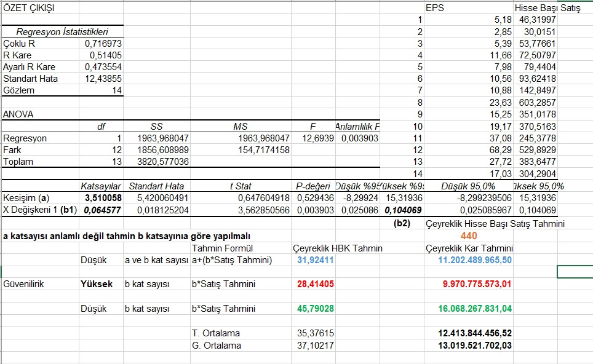Select the formula cell 'a+(b*Satış Tahmini)'
The width and height of the screenshot is (593, 364).
pyautogui.click(x=232, y=260)
